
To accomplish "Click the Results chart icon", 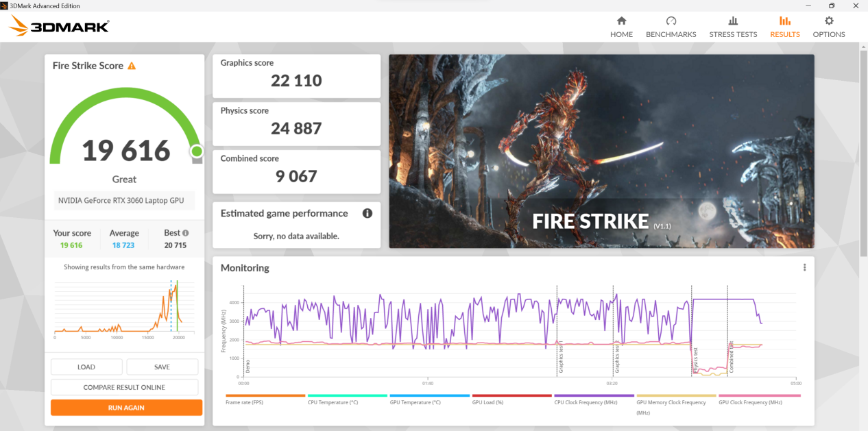I will point(784,21).
